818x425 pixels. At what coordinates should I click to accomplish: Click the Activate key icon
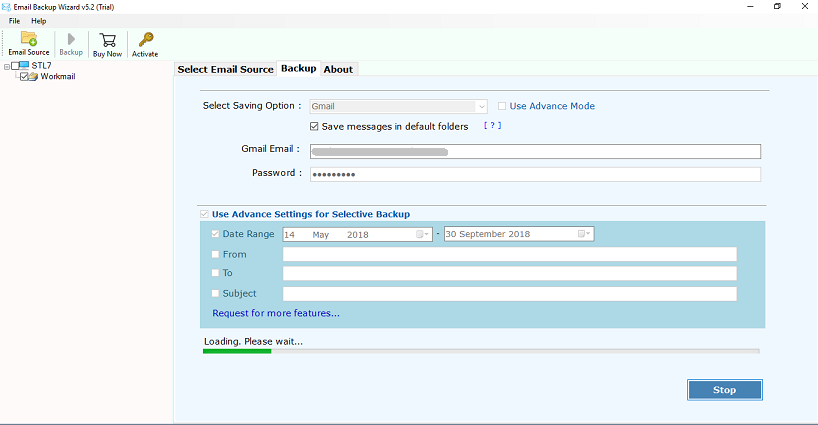coord(145,40)
